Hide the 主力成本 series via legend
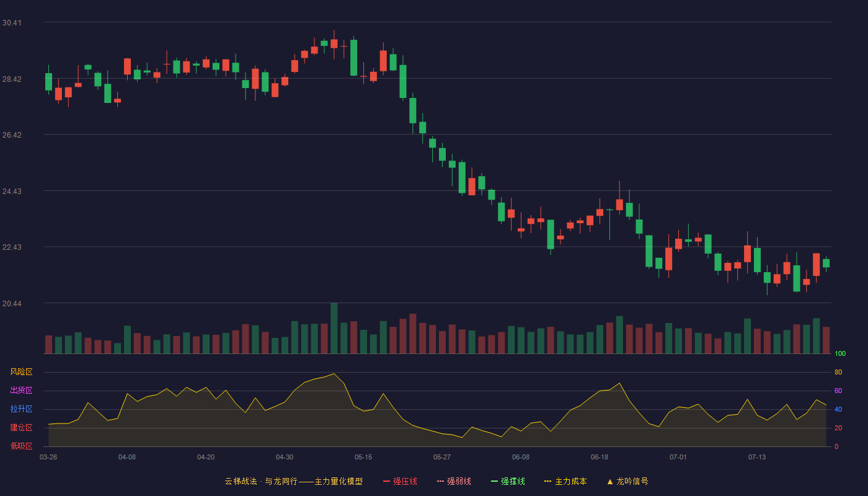Viewport: 868px width, 496px height. coord(565,481)
